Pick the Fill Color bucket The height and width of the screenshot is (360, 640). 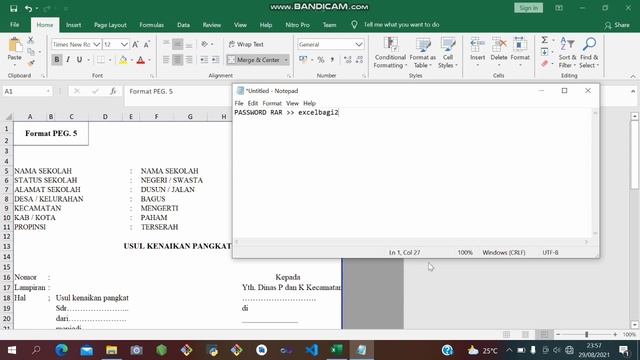[x=123, y=60]
